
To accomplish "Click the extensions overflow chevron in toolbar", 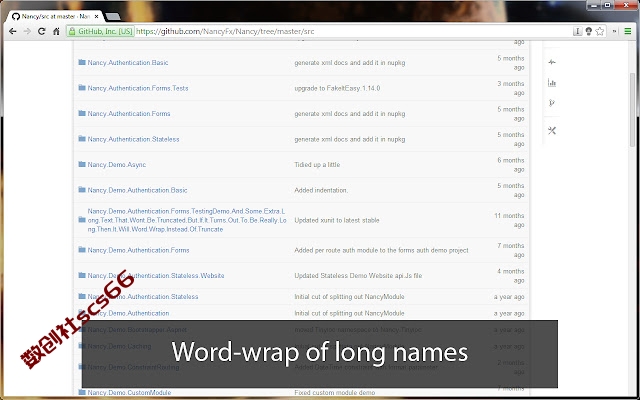I will point(614,31).
